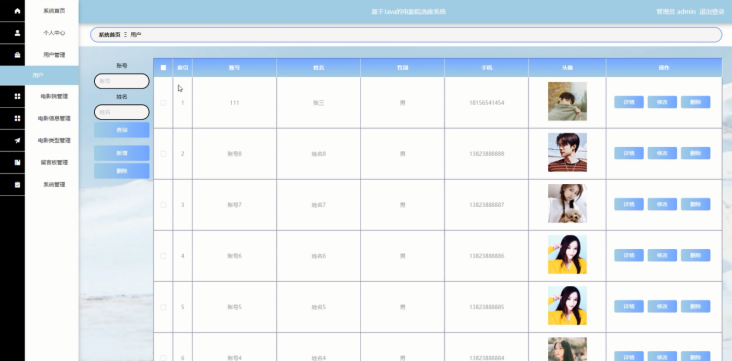
Task: Click phone number 13823888888
Action: click(486, 154)
